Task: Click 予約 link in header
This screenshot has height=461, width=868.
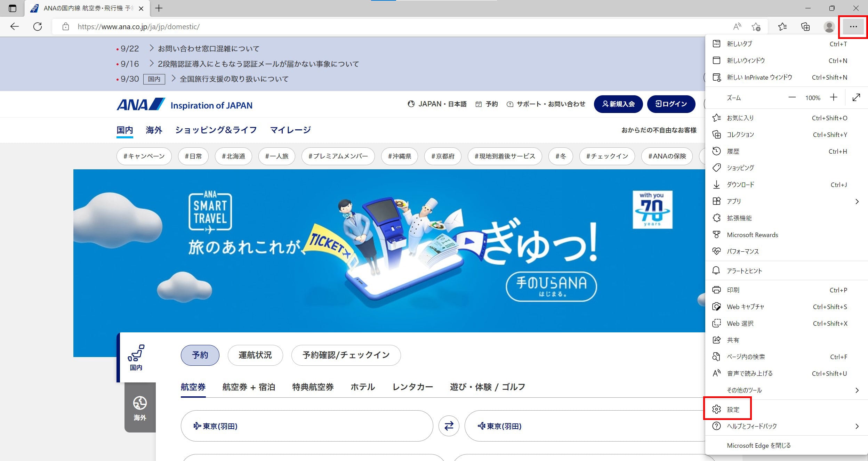Action: [x=487, y=104]
